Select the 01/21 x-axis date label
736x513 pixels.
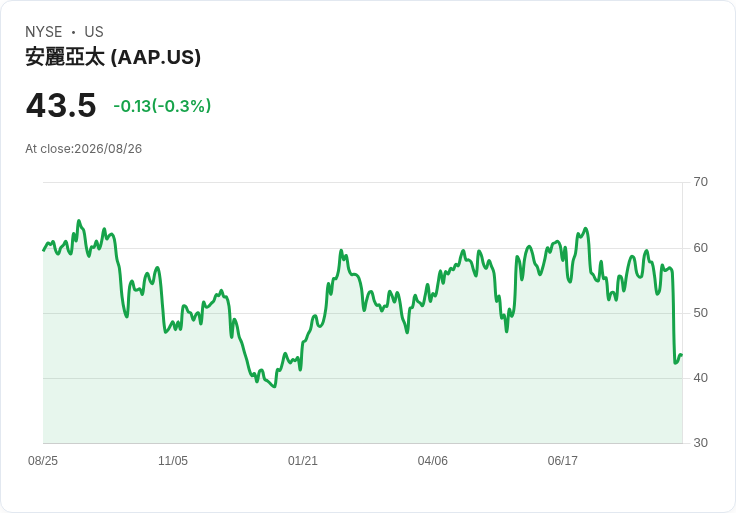[303, 461]
